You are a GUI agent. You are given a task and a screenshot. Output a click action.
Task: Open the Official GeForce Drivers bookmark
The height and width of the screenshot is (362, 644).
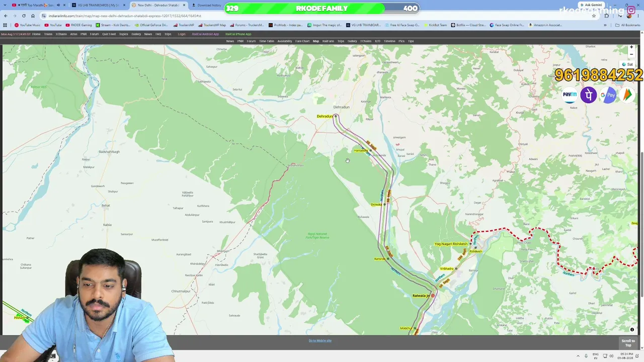[152, 25]
